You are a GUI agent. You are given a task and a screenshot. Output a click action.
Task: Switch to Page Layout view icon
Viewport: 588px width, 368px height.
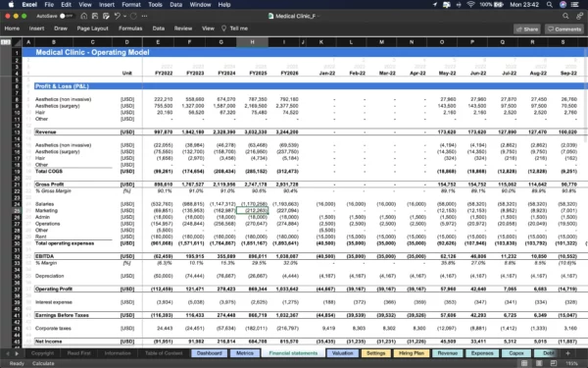[x=539, y=363]
